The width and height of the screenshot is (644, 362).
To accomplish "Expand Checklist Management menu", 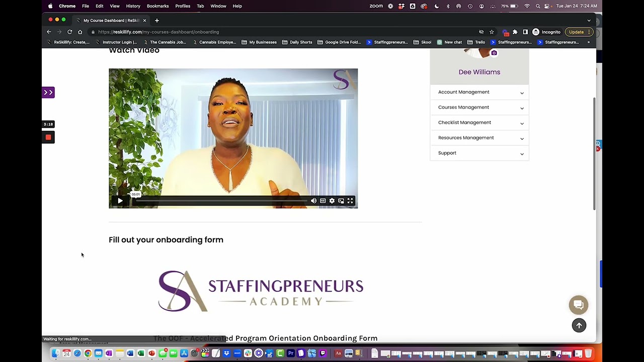I will [479, 122].
